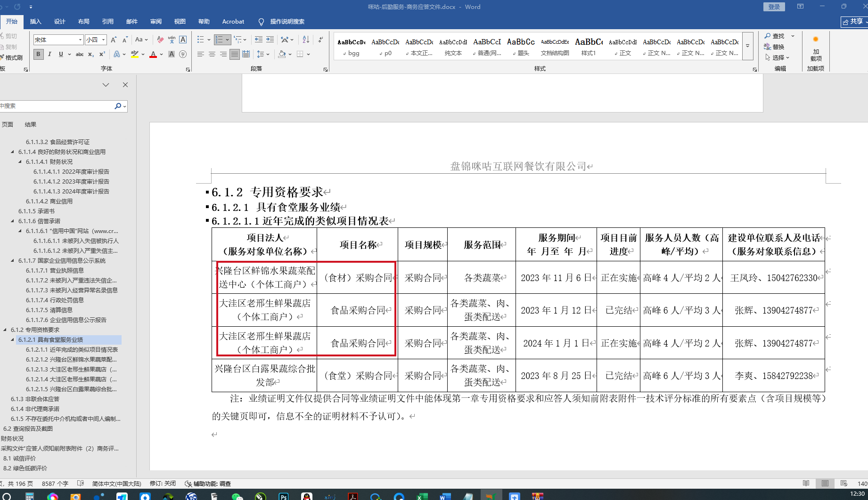This screenshot has width=868, height=500.
Task: Open the font color dropdown arrow
Action: (162, 55)
